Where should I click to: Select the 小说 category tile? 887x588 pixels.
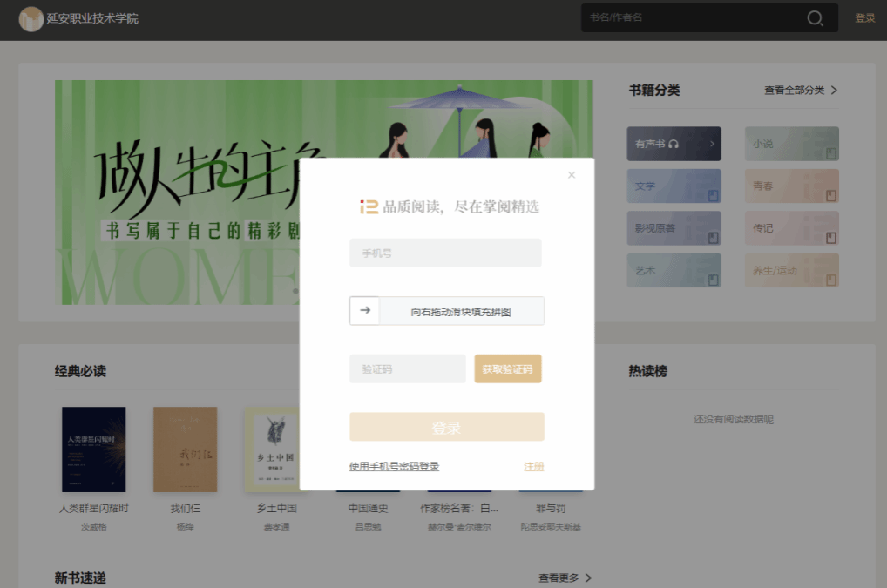pos(791,144)
